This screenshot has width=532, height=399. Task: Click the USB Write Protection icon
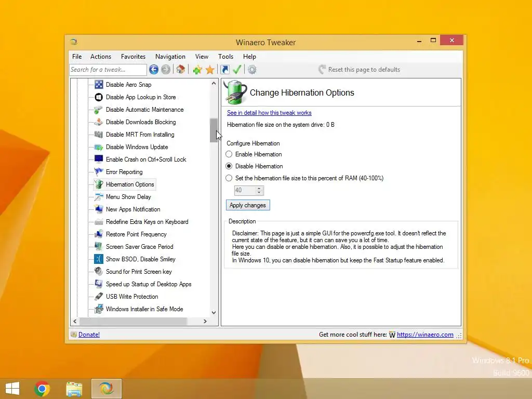tap(99, 297)
